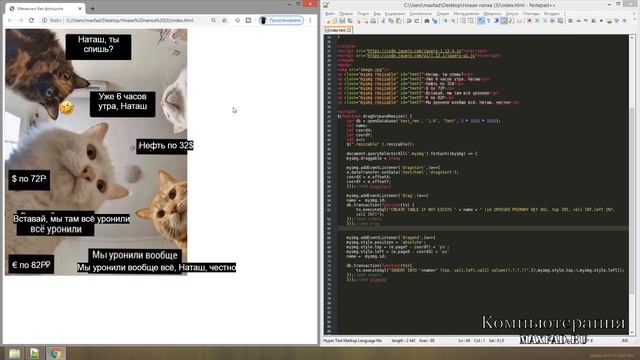Open the Кодировки menu in Notepad++
This screenshot has width=640, height=360.
395,13
